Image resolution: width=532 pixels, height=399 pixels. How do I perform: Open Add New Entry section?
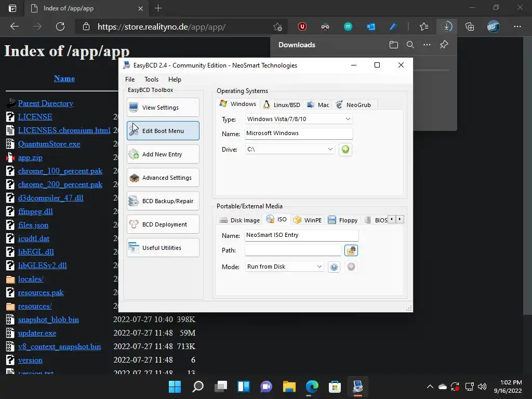(163, 154)
